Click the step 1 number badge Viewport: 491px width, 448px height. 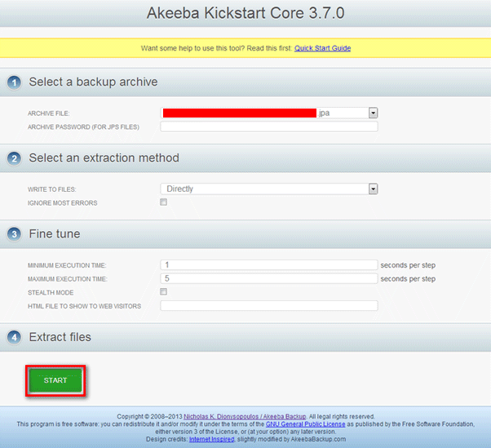click(14, 82)
